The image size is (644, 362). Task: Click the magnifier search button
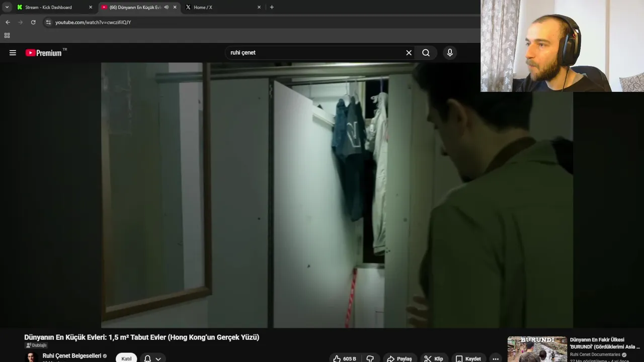coord(426,53)
